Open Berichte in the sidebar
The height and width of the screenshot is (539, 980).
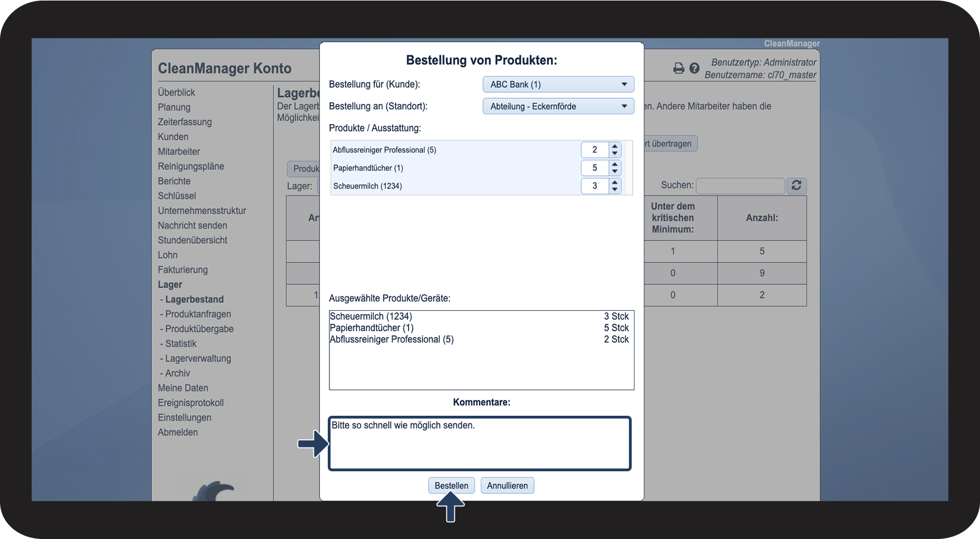(x=174, y=181)
